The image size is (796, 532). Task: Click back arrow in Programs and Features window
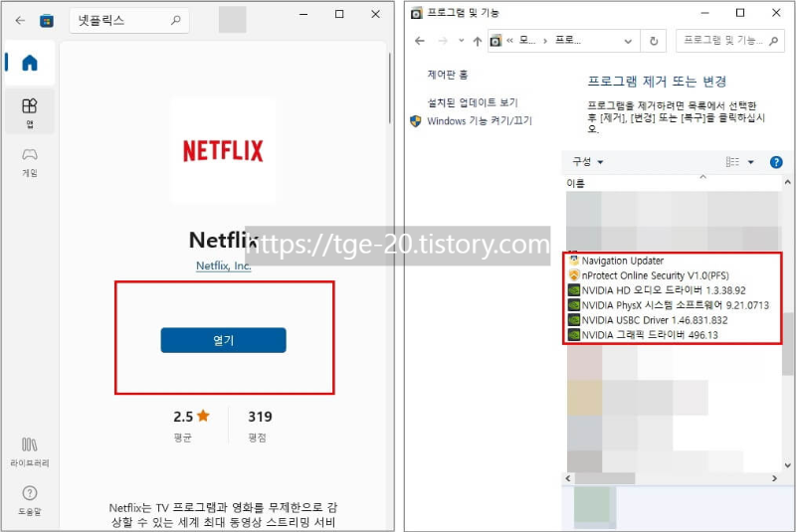click(420, 41)
